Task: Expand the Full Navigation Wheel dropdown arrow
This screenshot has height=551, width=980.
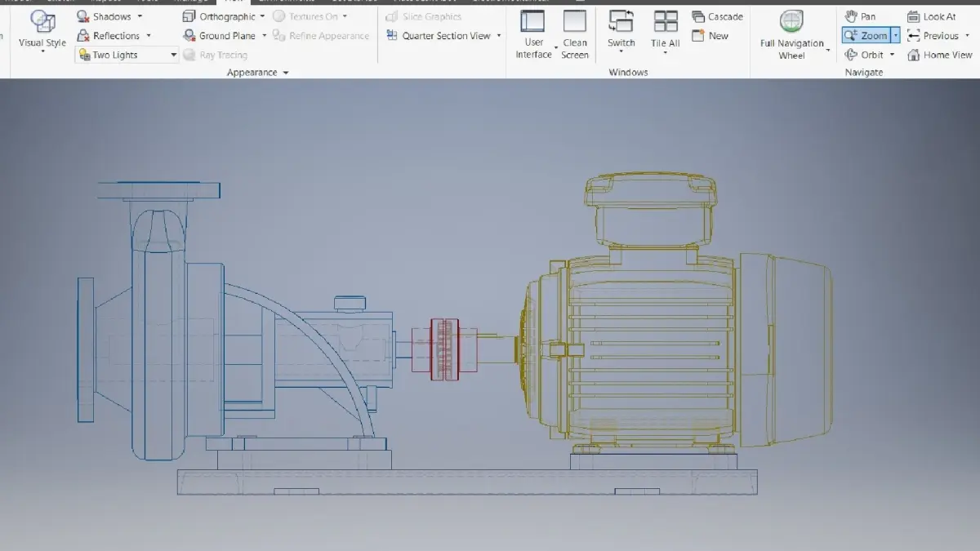Action: click(x=828, y=51)
